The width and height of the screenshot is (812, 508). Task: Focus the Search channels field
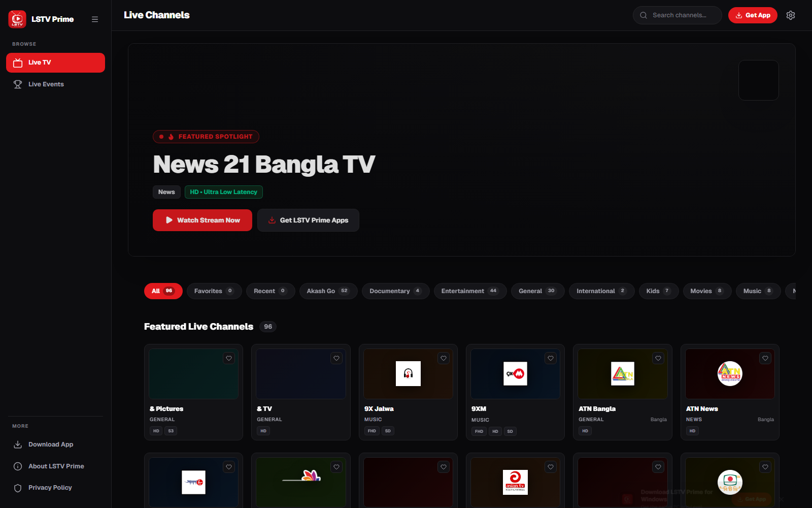[677, 15]
